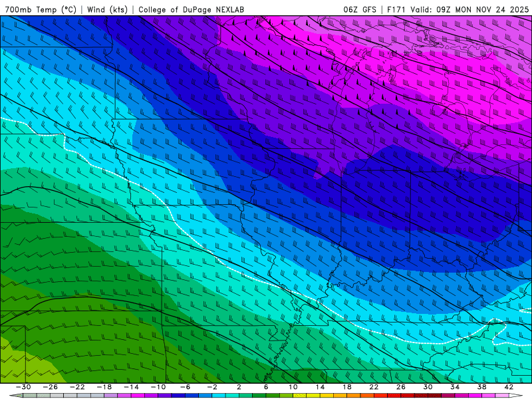This screenshot has height=399, width=532.
Task: Select the 42 label on the color scale
Action: [509, 387]
